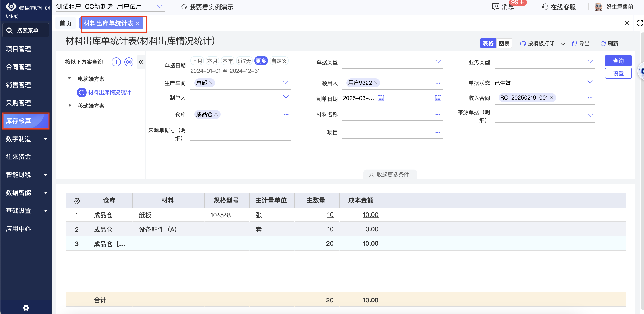Open 单据状态 dropdown
Viewport: 644px width, 314px height.
pyautogui.click(x=590, y=82)
